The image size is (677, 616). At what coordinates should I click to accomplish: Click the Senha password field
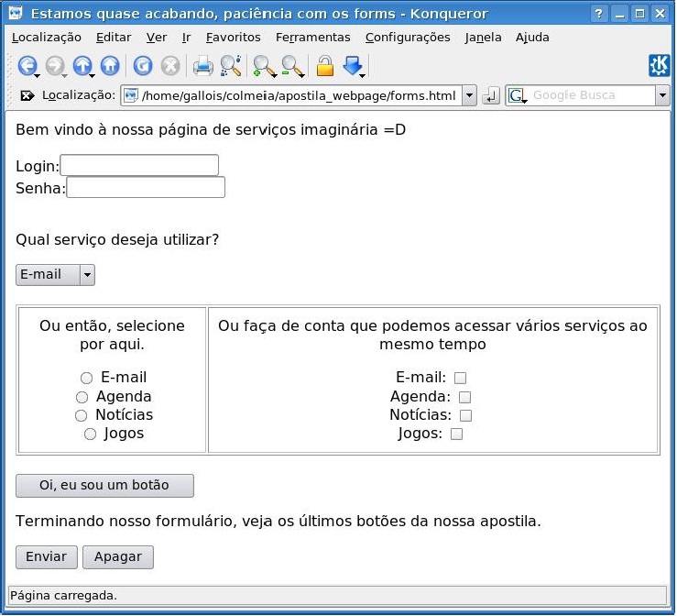(146, 187)
